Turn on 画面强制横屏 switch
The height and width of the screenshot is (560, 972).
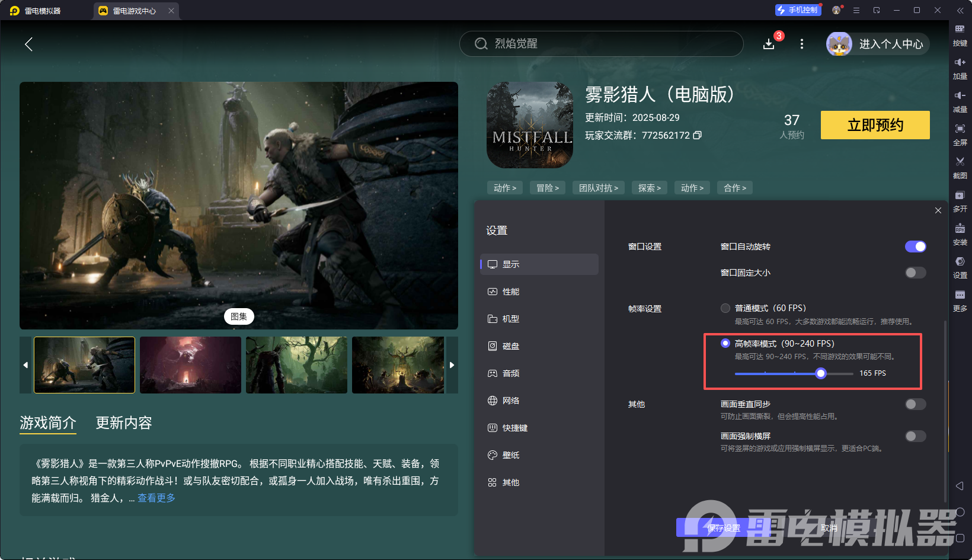pos(916,436)
